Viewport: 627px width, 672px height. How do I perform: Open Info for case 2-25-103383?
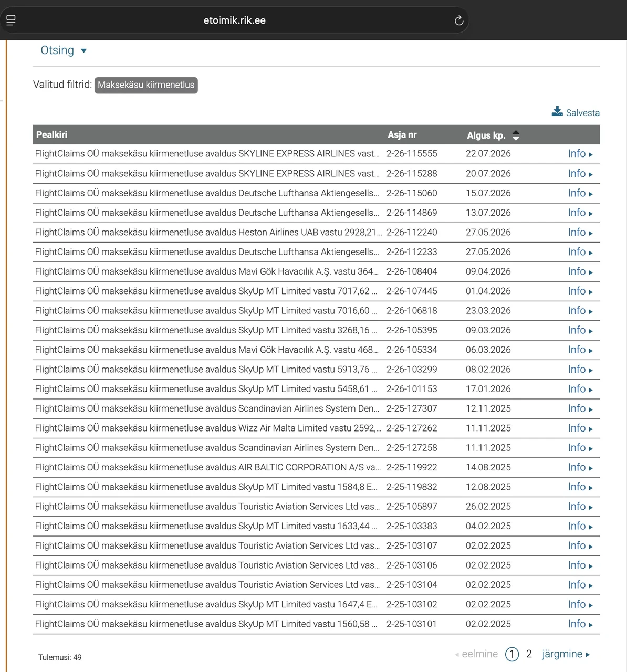580,526
